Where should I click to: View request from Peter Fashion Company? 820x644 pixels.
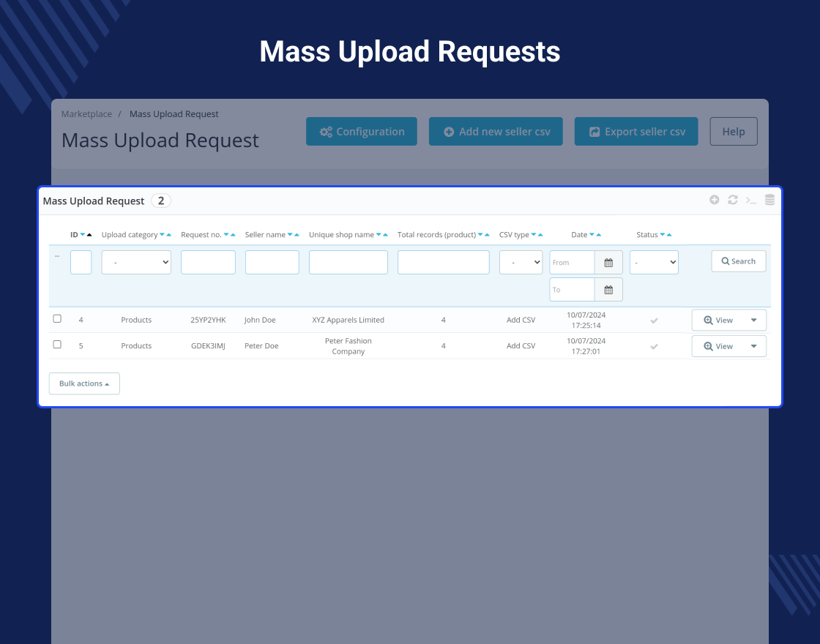(718, 346)
